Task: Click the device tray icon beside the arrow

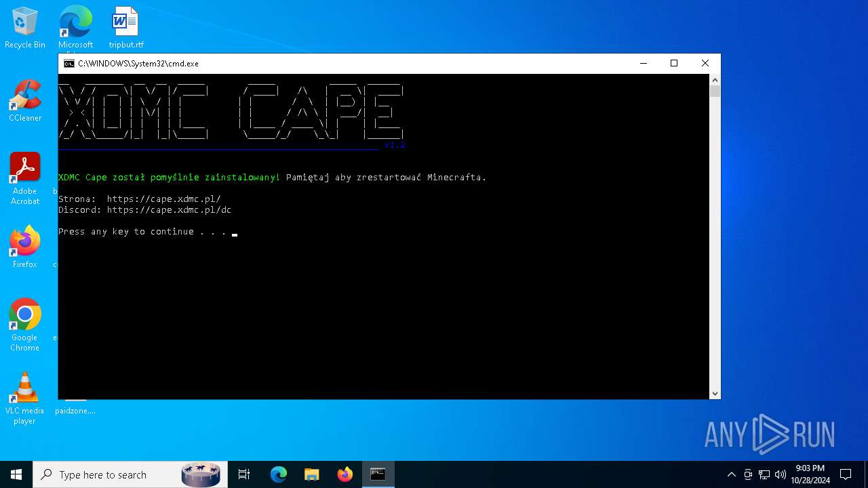Action: (748, 474)
